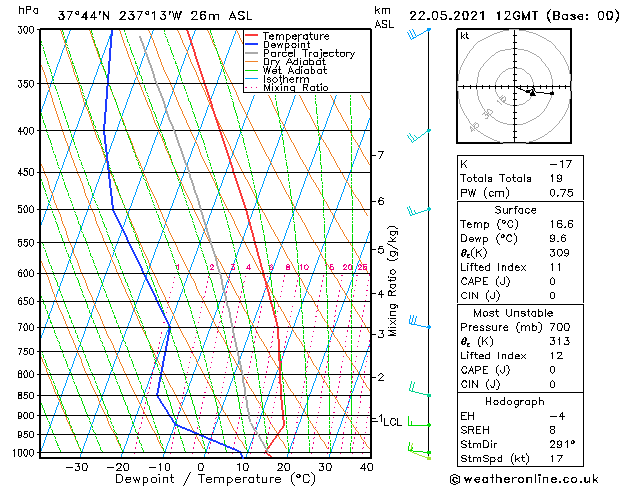This screenshot has width=629, height=486.
Task: Click the 300 pressure level label
Action: [x=28, y=30]
